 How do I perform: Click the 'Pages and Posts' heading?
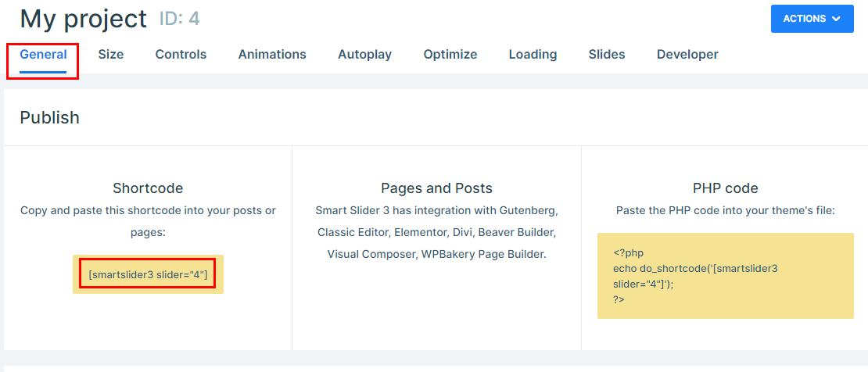437,188
